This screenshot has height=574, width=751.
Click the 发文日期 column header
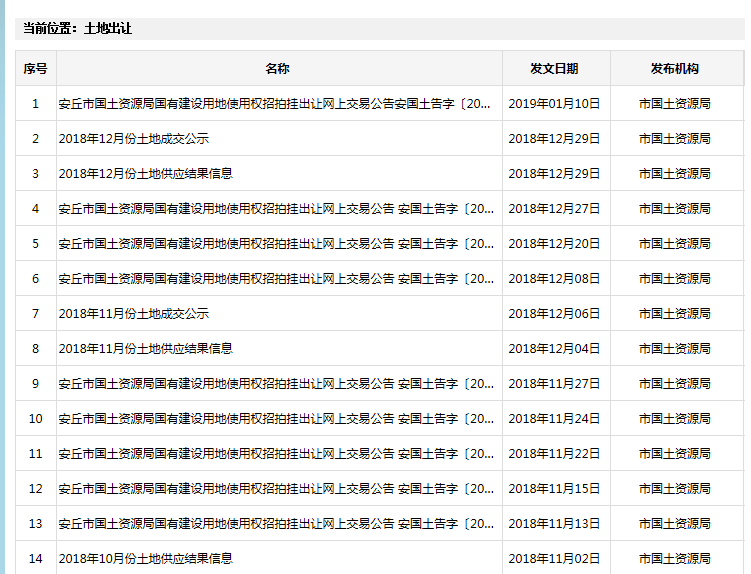click(x=554, y=69)
